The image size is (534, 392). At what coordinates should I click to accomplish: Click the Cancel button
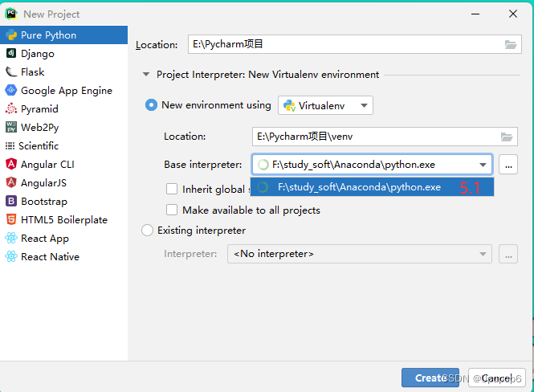click(497, 378)
